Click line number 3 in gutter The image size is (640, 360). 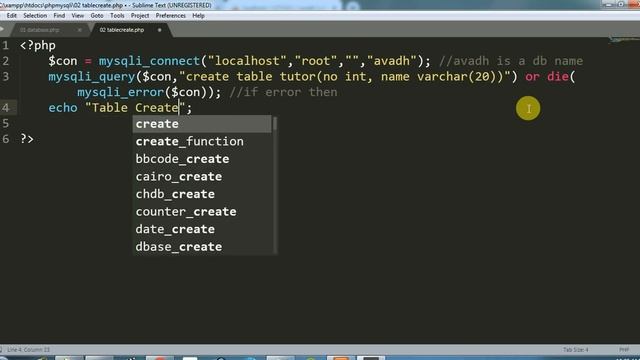coord(6,76)
